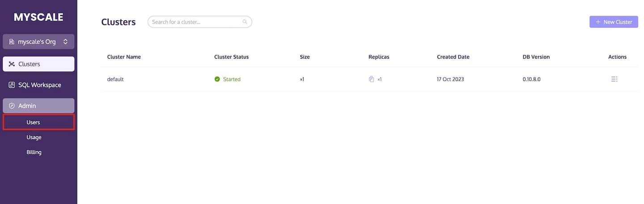Click the MYSCALE logo
This screenshot has width=644, height=204.
[x=38, y=17]
